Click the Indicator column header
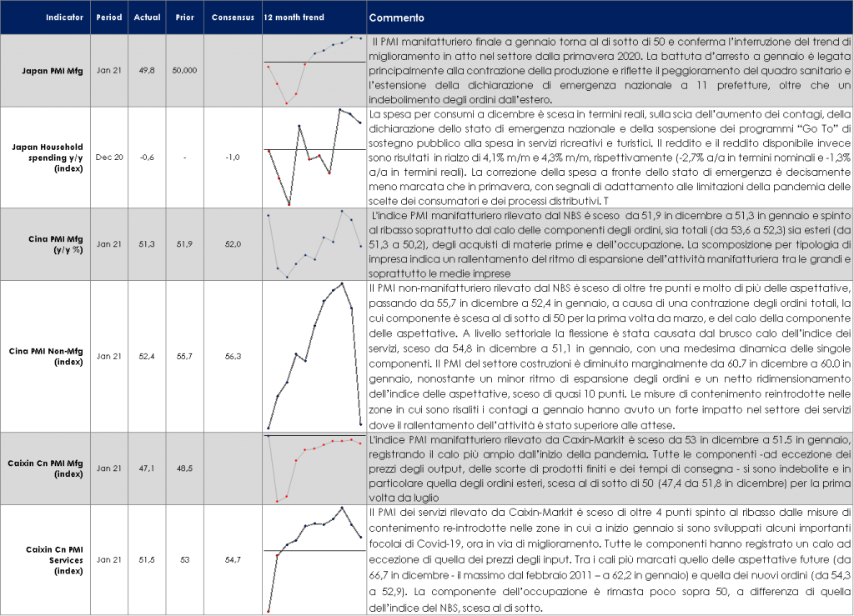This screenshot has height=616, width=854. pyautogui.click(x=63, y=18)
